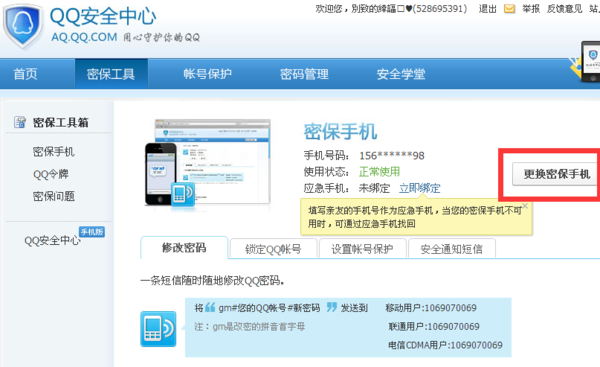Close the yellow emergency phone tooltip
Viewport: 600px width, 367px height.
(525, 206)
